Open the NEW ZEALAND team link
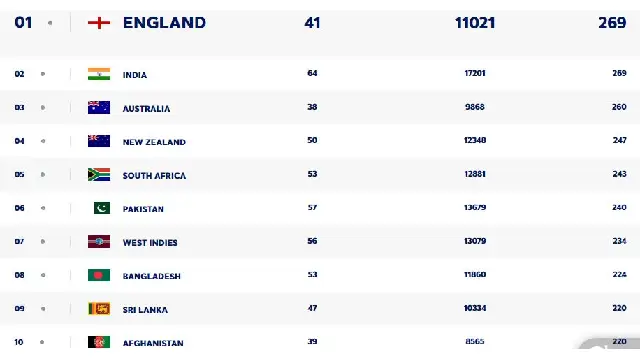This screenshot has height=360, width=640. point(154,142)
